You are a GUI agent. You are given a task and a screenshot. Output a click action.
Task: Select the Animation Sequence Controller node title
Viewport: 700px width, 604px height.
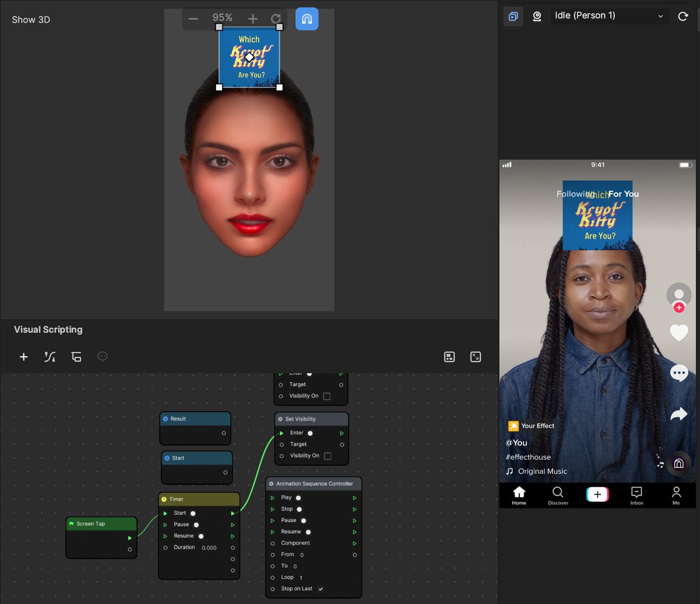[x=314, y=484]
